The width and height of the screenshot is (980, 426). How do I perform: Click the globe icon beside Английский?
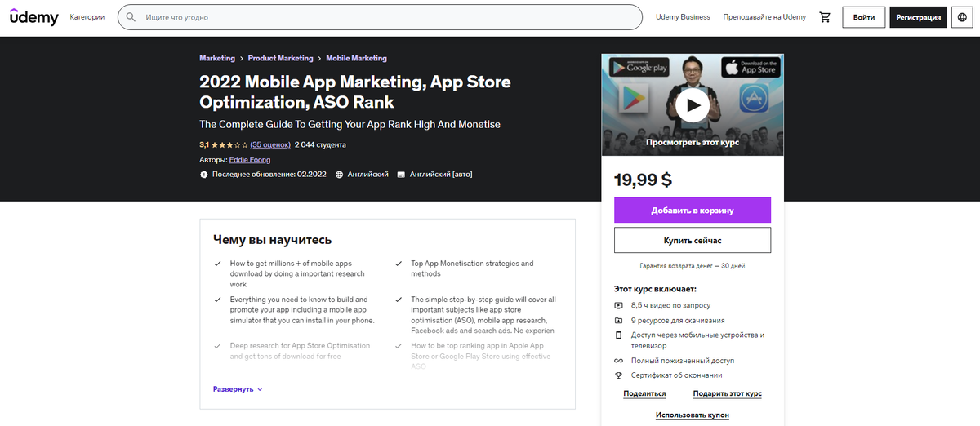point(340,175)
